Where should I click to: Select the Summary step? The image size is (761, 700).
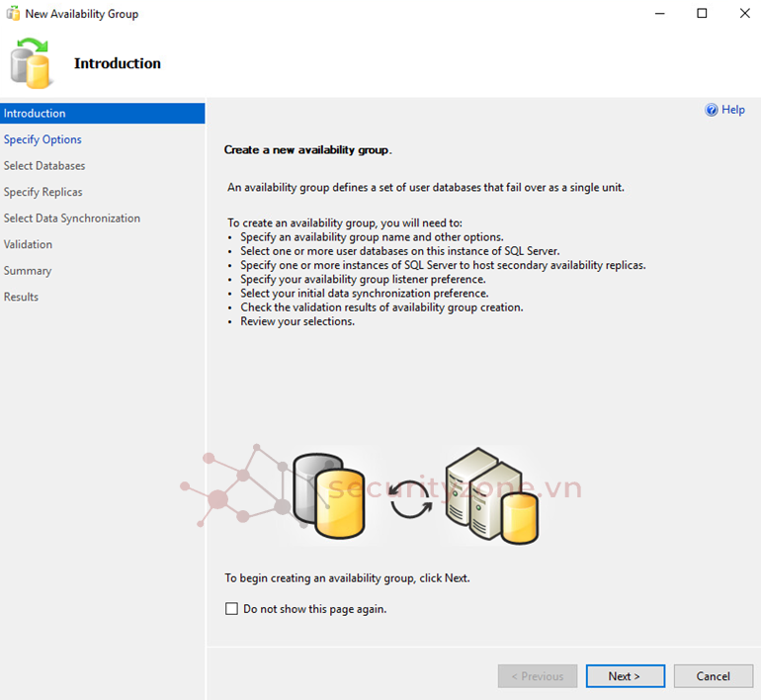28,271
